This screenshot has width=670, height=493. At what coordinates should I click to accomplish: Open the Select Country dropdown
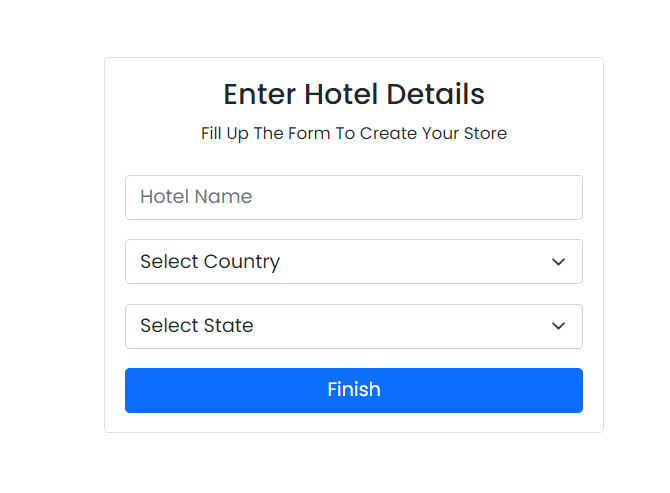353,262
